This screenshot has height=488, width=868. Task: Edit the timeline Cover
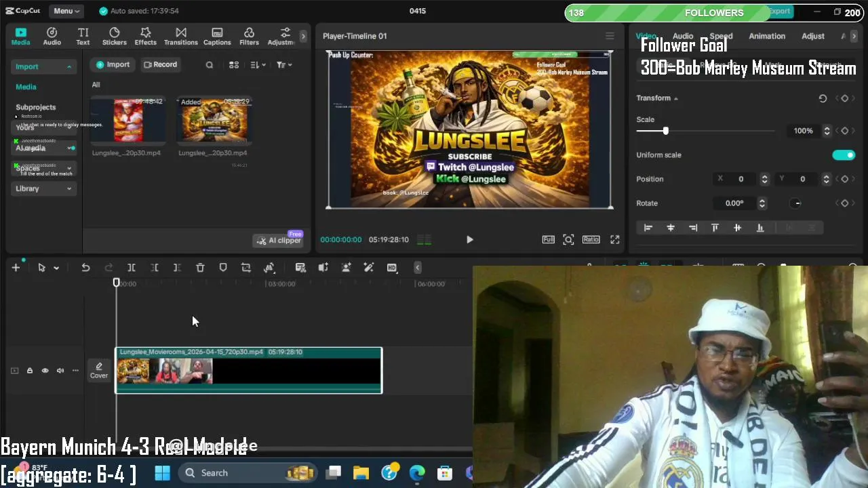click(x=99, y=370)
